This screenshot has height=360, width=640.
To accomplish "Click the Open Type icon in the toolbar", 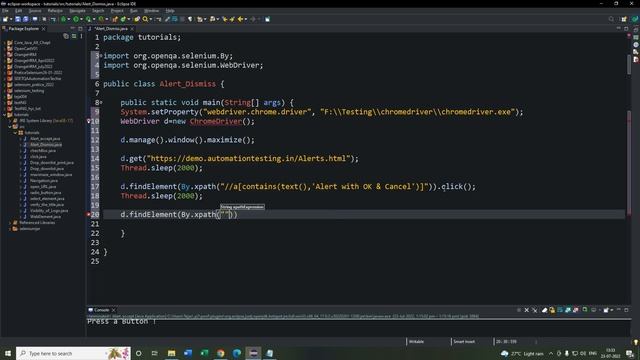I will 137,19.
